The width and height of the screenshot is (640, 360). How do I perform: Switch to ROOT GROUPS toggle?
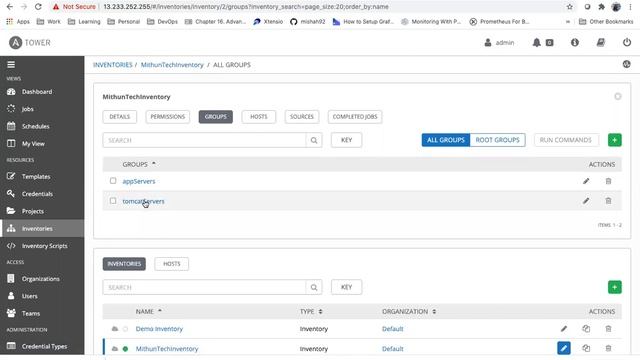coord(498,140)
